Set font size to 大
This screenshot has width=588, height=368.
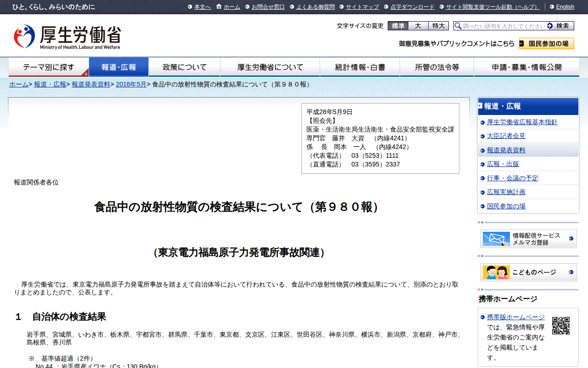418,26
